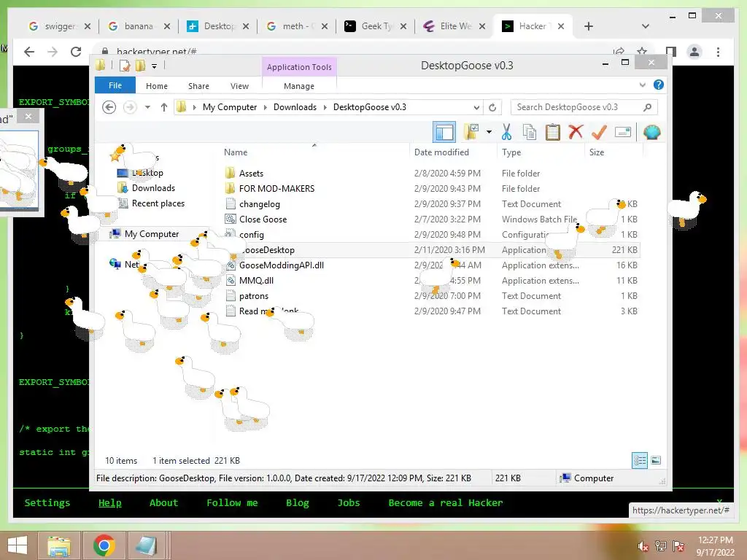Image resolution: width=747 pixels, height=560 pixels.
Task: Sort by Type column header
Action: coord(511,152)
